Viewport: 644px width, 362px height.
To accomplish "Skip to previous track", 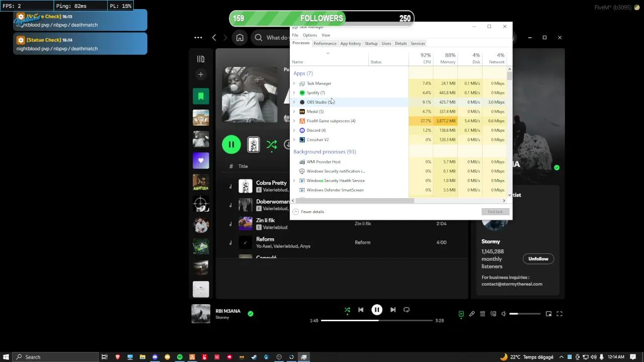I will tap(361, 310).
